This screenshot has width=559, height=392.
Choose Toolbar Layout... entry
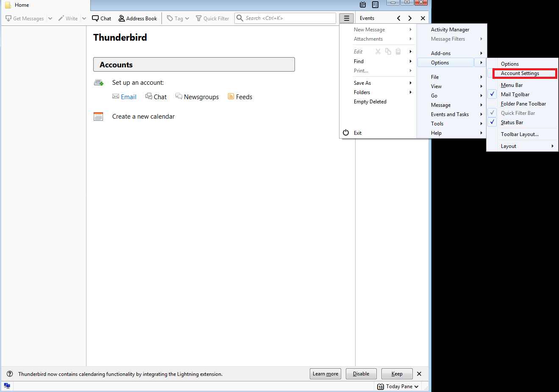pos(520,134)
